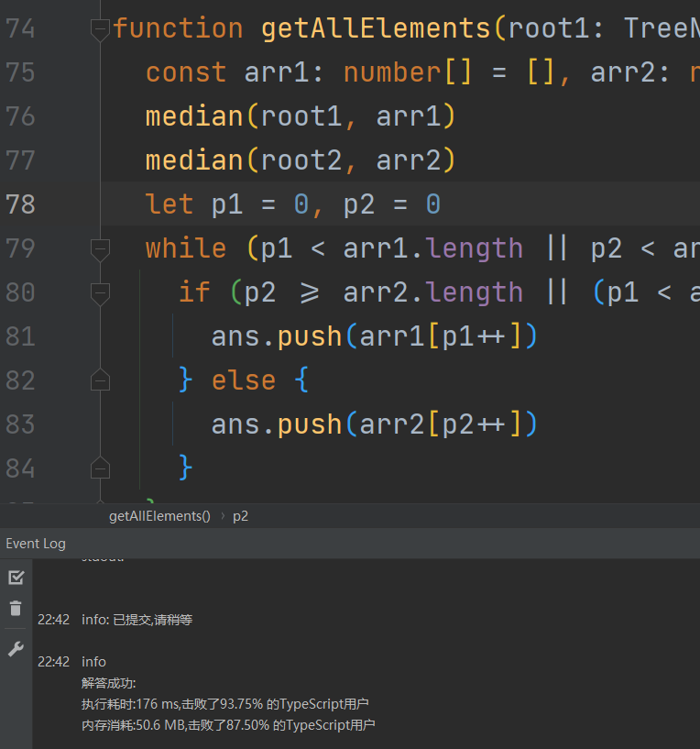The height and width of the screenshot is (749, 700).
Task: Click line number 76 in the gutter
Action: click(x=20, y=116)
